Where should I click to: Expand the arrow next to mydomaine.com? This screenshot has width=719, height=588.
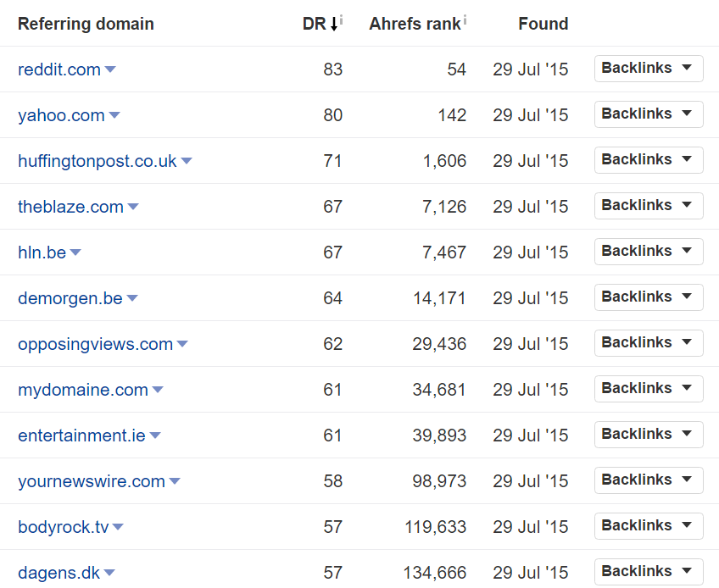click(158, 390)
